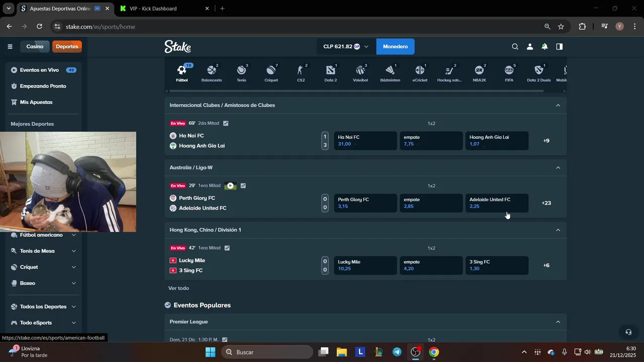Switch to the Casino tab
The image size is (644, 362).
coord(35,47)
